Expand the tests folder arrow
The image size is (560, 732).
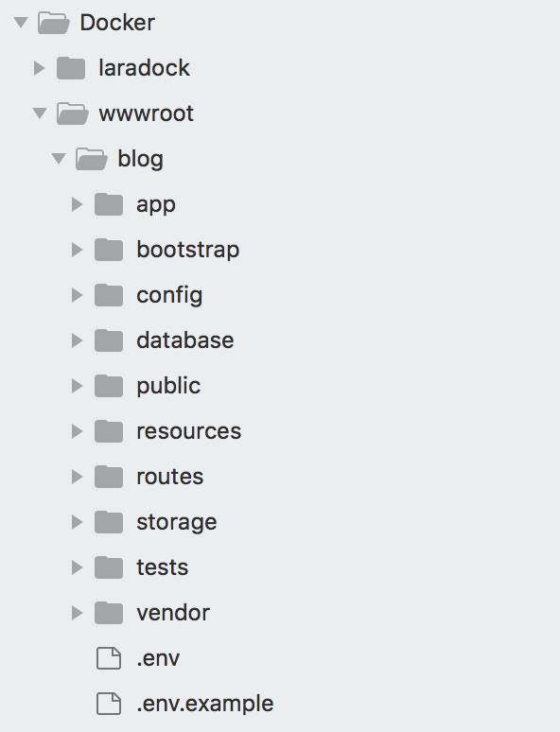pyautogui.click(x=77, y=567)
